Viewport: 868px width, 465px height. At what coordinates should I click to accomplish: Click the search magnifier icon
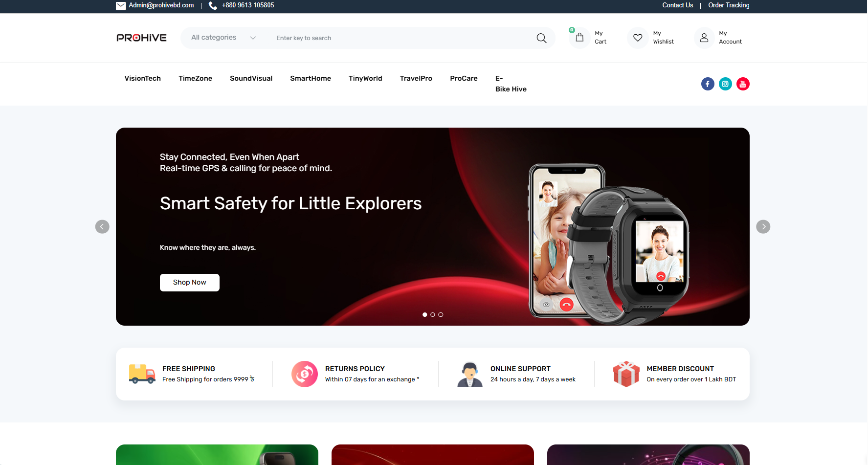point(541,38)
